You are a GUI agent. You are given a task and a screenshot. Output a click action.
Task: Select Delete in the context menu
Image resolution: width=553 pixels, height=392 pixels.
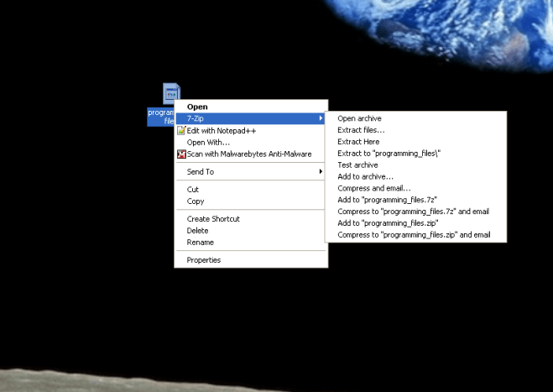tap(197, 231)
